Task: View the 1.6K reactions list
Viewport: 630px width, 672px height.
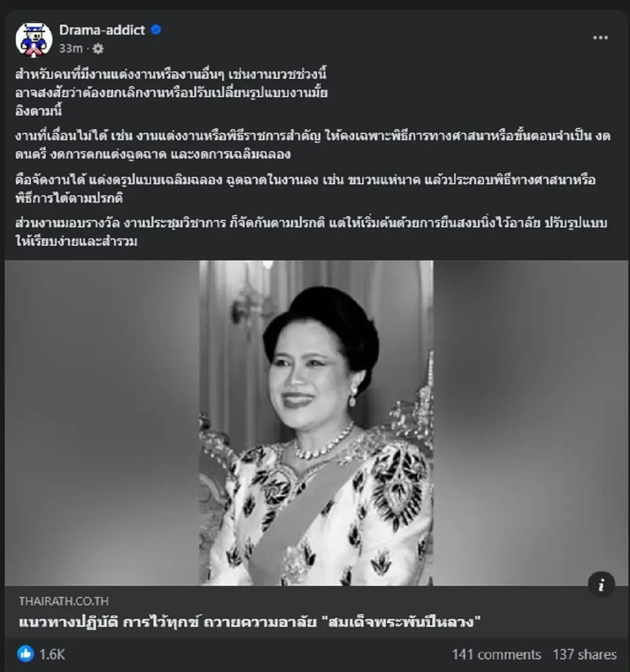Action: click(x=52, y=654)
